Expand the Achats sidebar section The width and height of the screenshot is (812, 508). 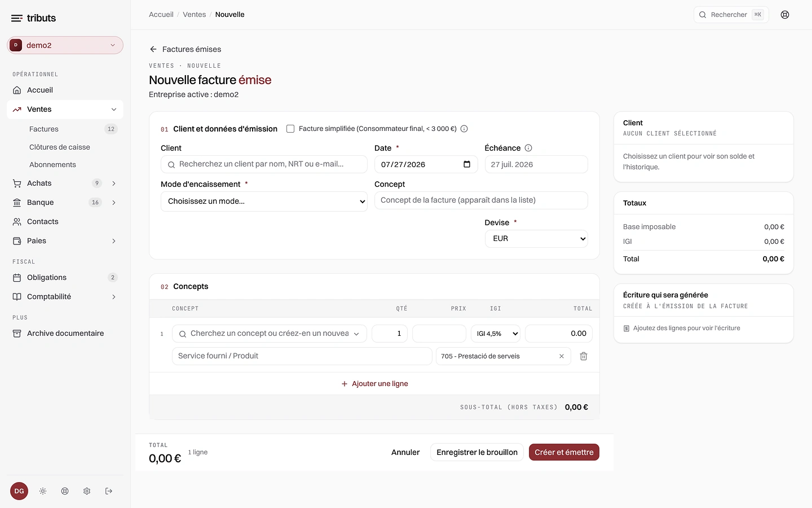tap(114, 183)
